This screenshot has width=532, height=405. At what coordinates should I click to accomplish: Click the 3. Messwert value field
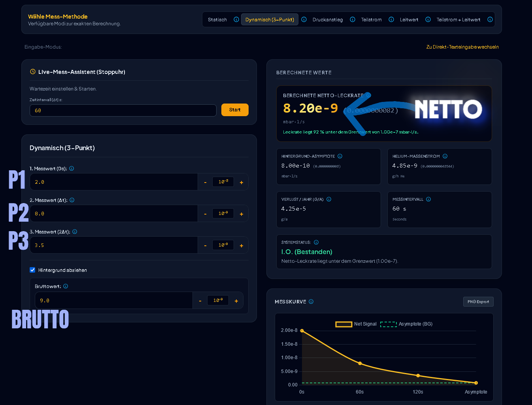[x=114, y=245]
